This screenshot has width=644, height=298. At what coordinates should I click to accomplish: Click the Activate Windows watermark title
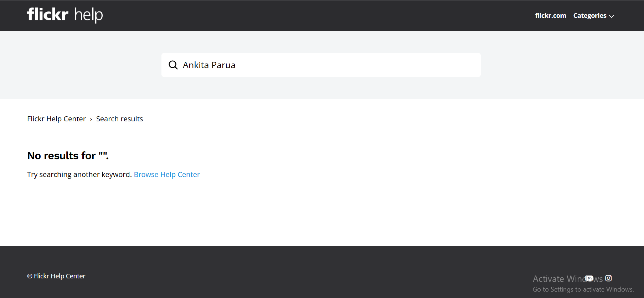tap(558, 279)
